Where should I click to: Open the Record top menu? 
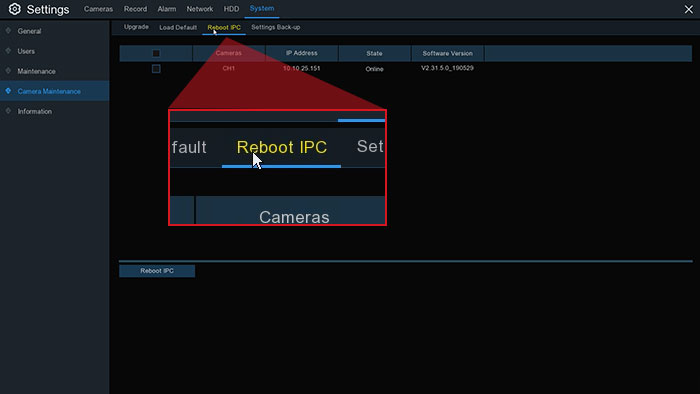[x=135, y=9]
